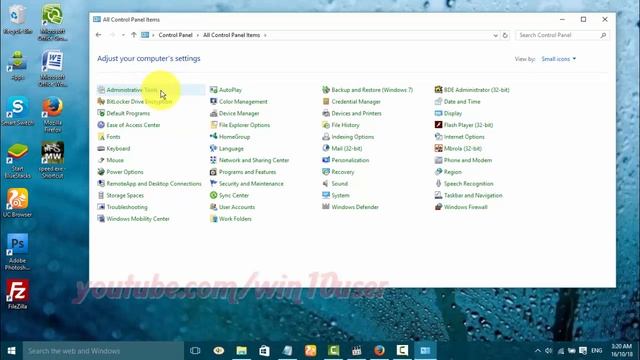Open Backup and Restore (Windows 7) icon
Image resolution: width=640 pixels, height=360 pixels.
[x=326, y=90]
